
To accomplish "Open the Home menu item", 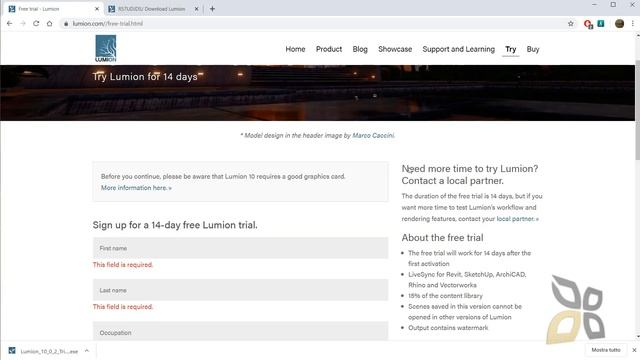I will point(295,49).
